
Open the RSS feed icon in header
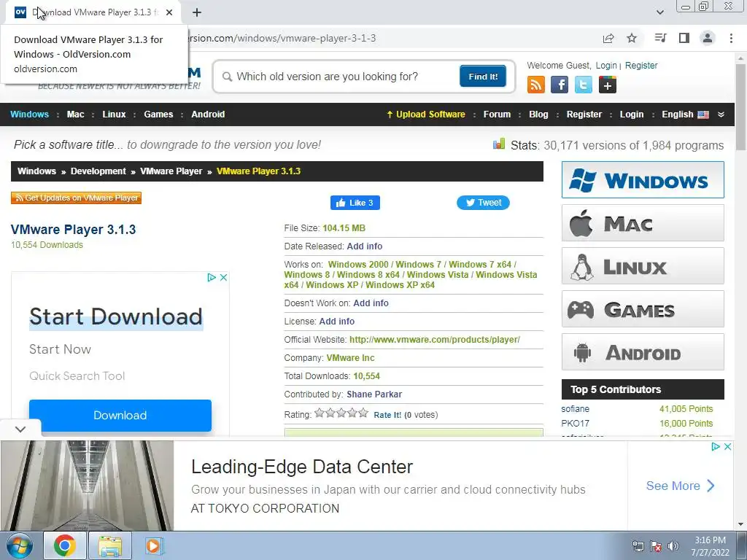[x=536, y=85]
